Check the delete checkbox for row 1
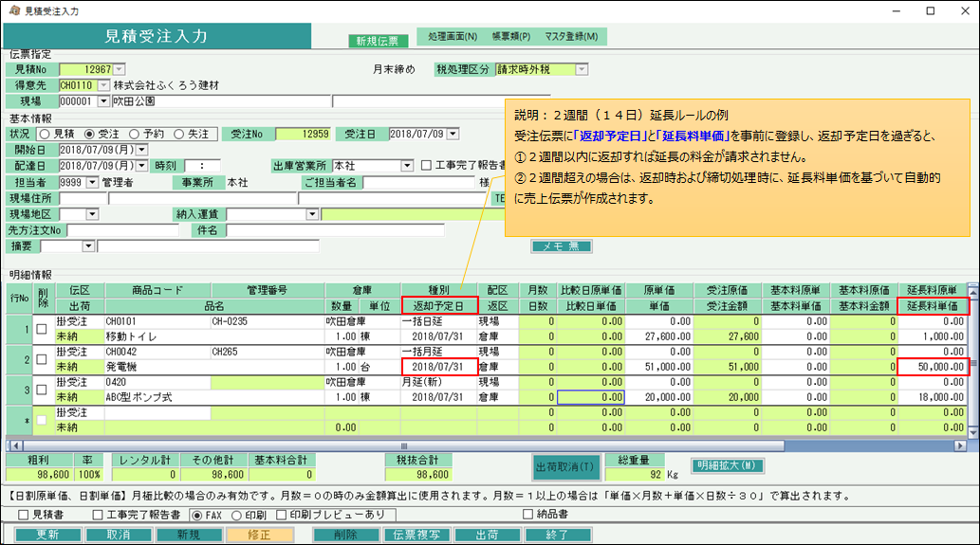 pyautogui.click(x=42, y=329)
